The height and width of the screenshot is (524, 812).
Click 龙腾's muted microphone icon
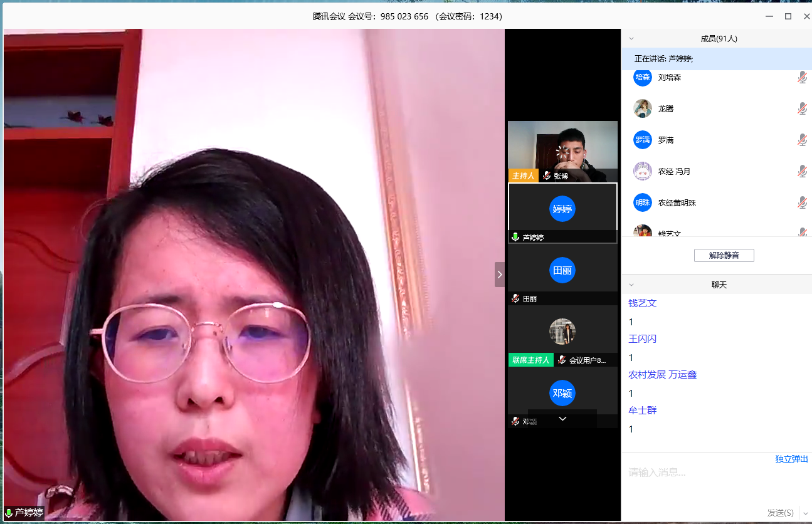(802, 108)
